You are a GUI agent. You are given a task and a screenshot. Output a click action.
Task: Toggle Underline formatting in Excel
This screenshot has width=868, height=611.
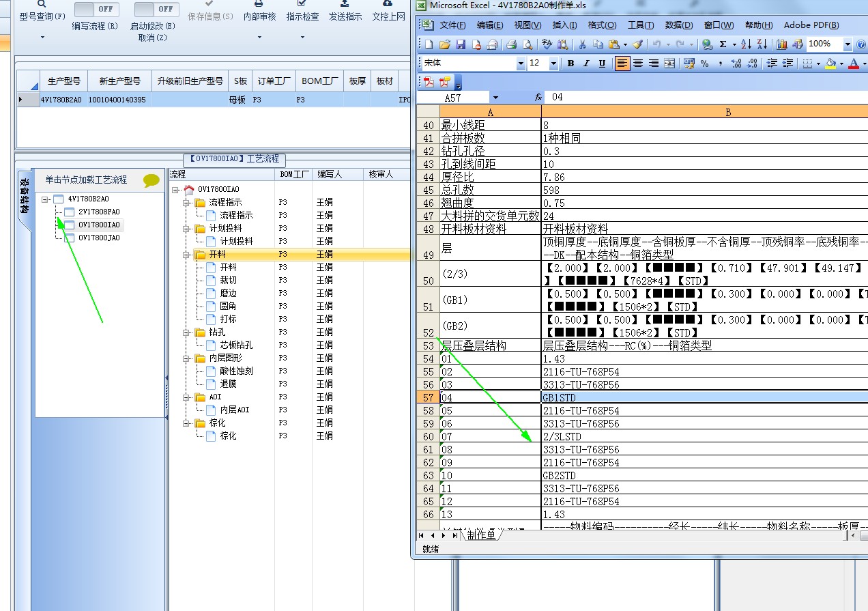pos(602,63)
